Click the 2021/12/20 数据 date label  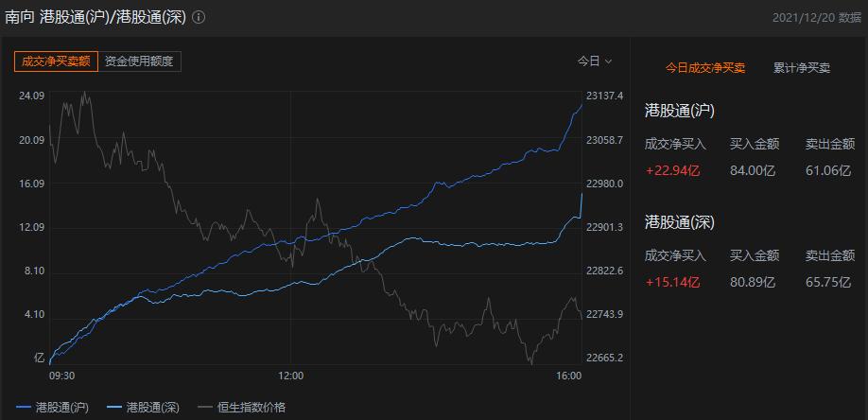817,17
